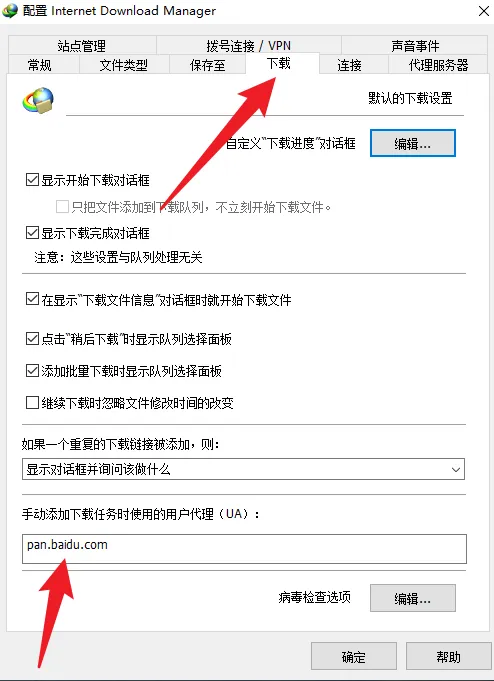Open the 文件类型 tab
This screenshot has width=494, height=681.
124,65
